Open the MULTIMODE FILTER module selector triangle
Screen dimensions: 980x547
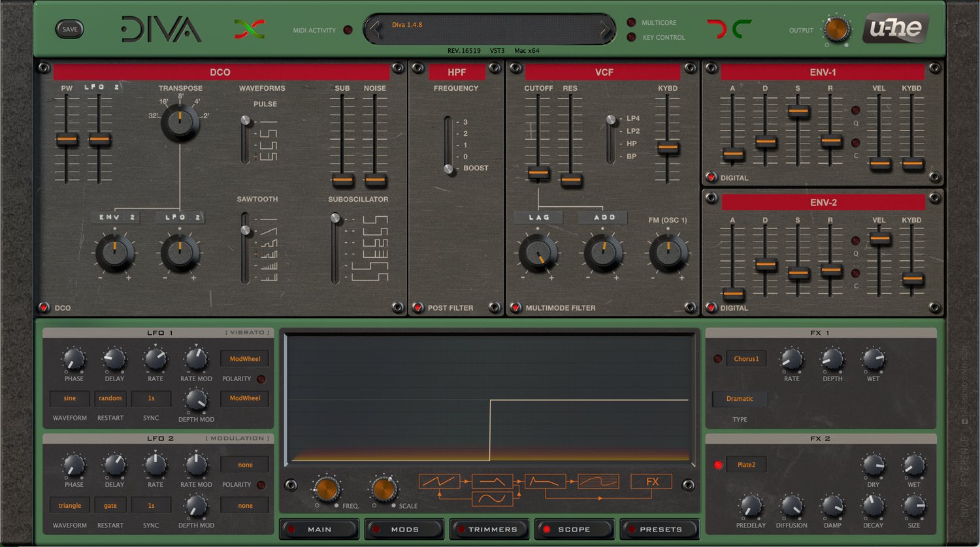click(515, 307)
